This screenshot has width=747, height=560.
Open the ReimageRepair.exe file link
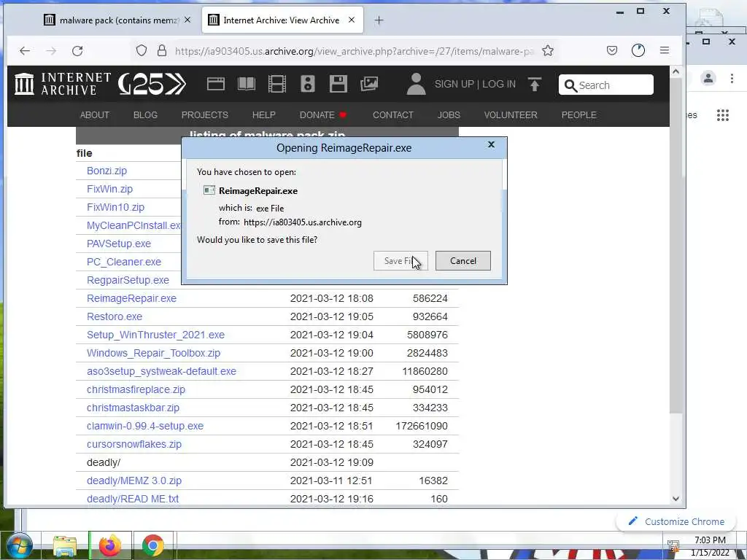tap(131, 298)
